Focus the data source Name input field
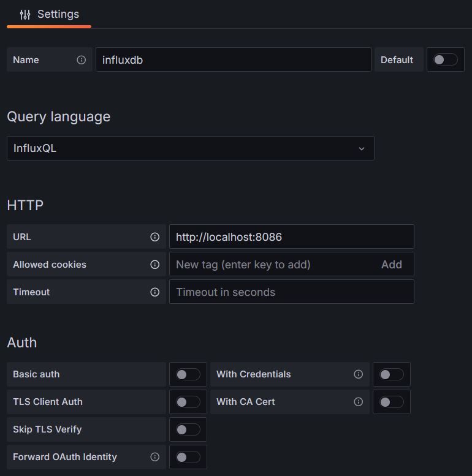This screenshot has height=476, width=472. pos(233,60)
